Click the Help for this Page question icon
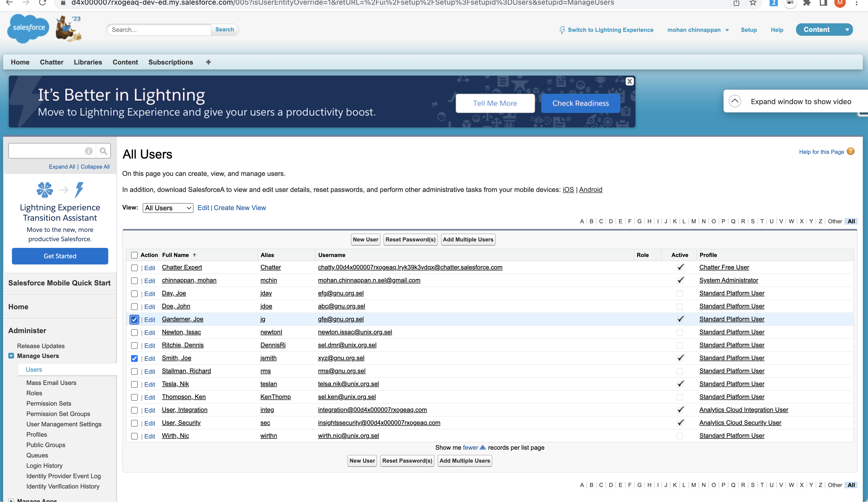Screen dimensions: 868x502 [850, 151]
